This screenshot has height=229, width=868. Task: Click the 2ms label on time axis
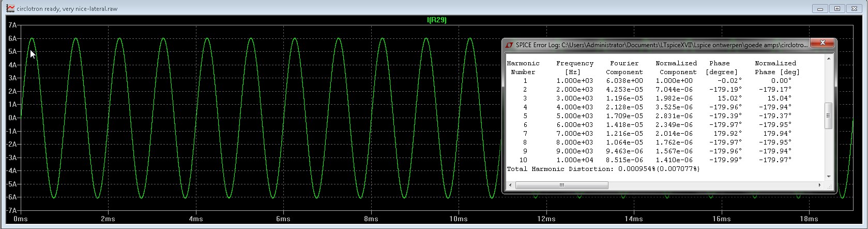click(108, 219)
